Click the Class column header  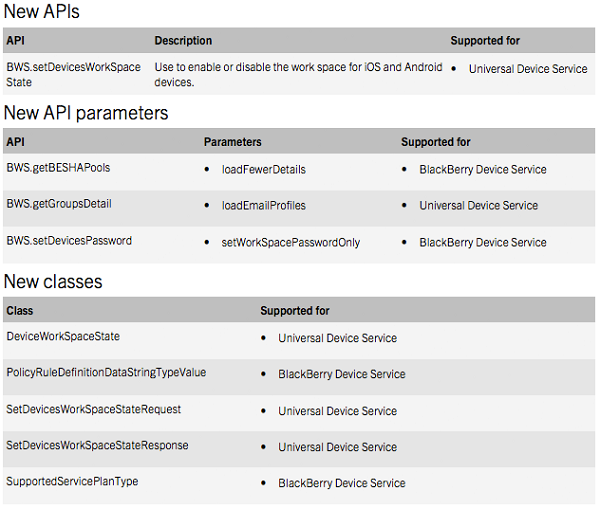click(20, 311)
